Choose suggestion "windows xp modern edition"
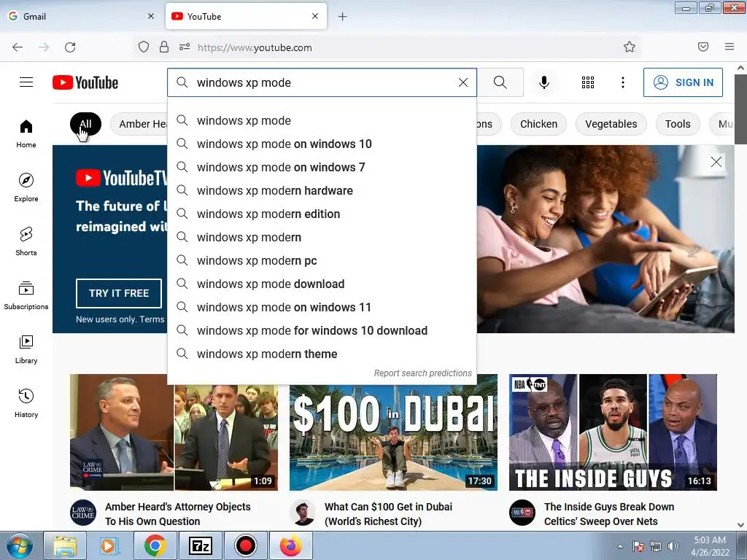Image resolution: width=747 pixels, height=560 pixels. [322, 214]
